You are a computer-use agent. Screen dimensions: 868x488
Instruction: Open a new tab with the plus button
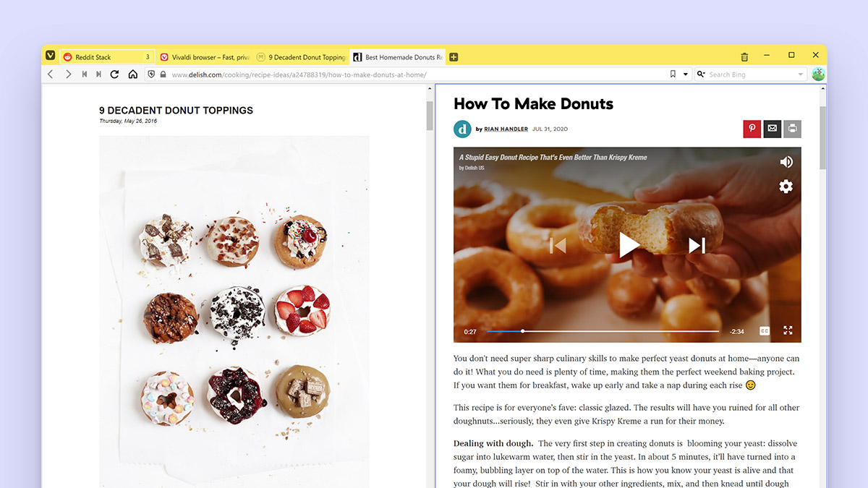(x=454, y=56)
